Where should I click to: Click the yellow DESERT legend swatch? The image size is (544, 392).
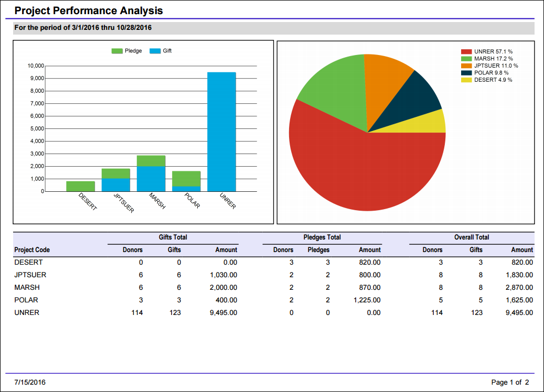click(x=466, y=80)
